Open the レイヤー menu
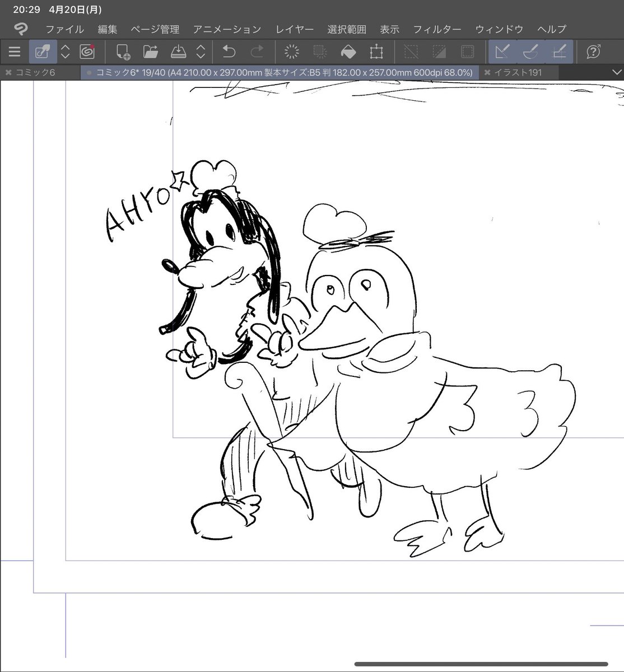The height and width of the screenshot is (672, 624). point(294,29)
